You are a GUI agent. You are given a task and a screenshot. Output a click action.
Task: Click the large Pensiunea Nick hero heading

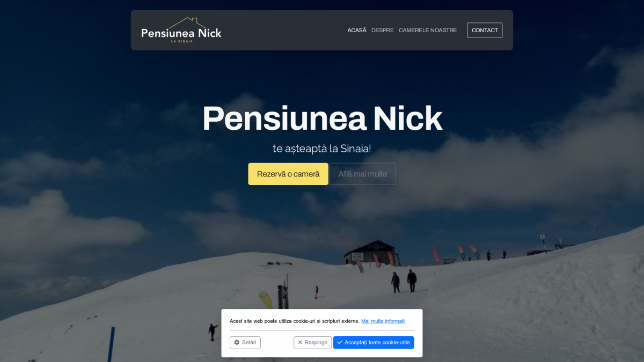click(x=322, y=119)
